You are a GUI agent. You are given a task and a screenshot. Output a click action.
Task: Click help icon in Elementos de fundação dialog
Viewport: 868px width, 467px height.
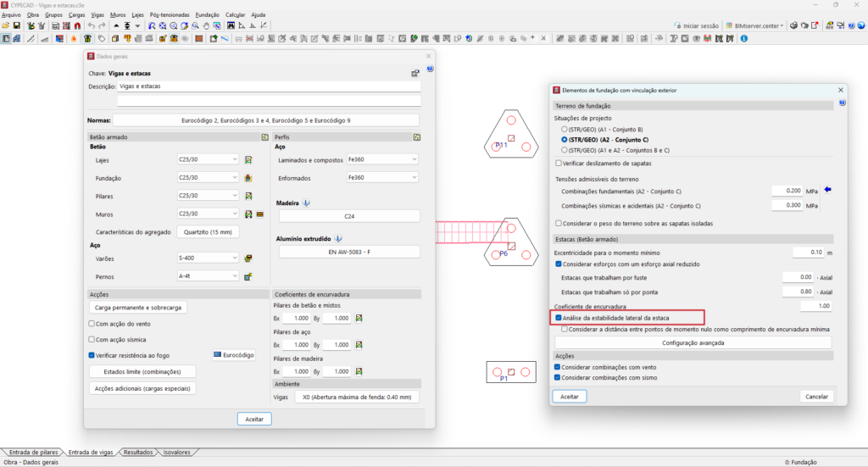pyautogui.click(x=842, y=103)
